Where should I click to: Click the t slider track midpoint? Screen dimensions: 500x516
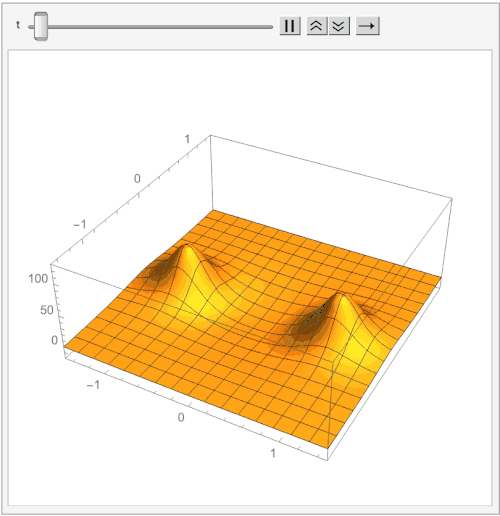point(151,27)
